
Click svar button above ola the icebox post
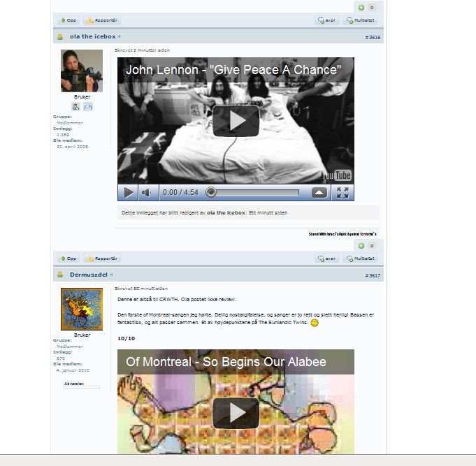(x=326, y=20)
